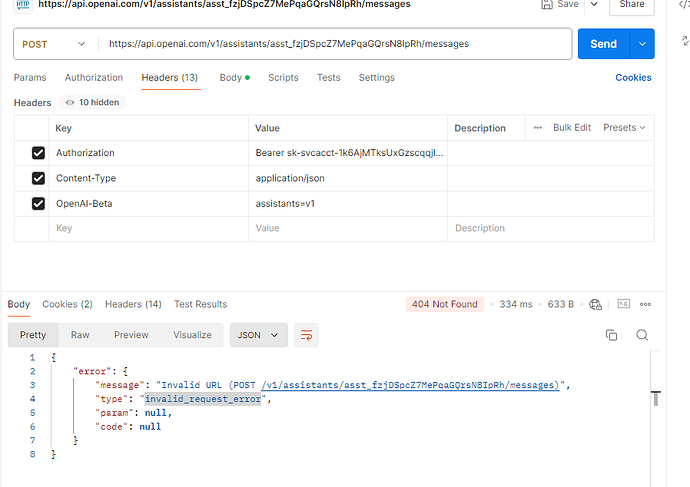Open the Presets dropdown
The width and height of the screenshot is (690, 487).
[624, 128]
